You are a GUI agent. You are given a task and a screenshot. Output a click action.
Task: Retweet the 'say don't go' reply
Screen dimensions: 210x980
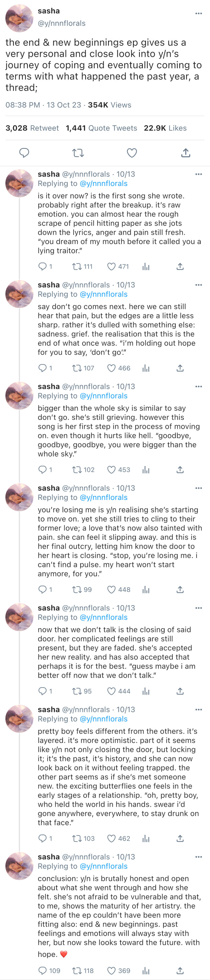coord(77,368)
